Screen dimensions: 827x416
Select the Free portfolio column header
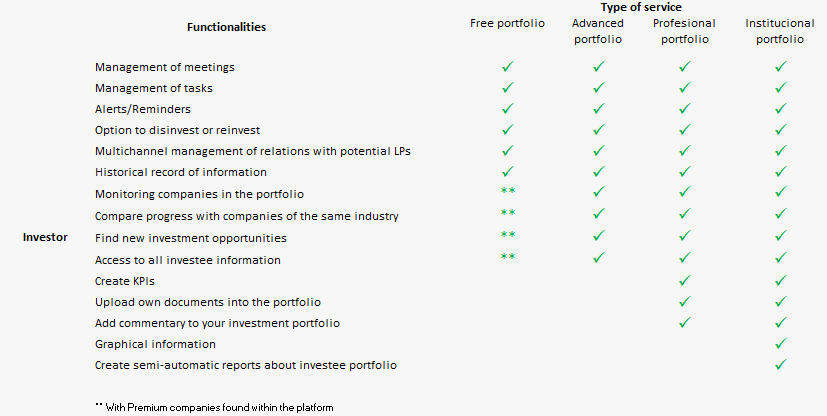(x=507, y=24)
